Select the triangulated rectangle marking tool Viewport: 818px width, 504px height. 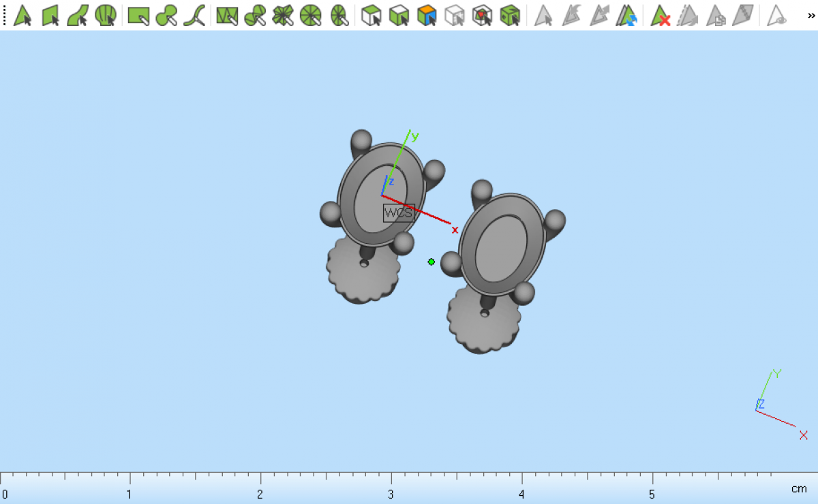click(x=226, y=15)
